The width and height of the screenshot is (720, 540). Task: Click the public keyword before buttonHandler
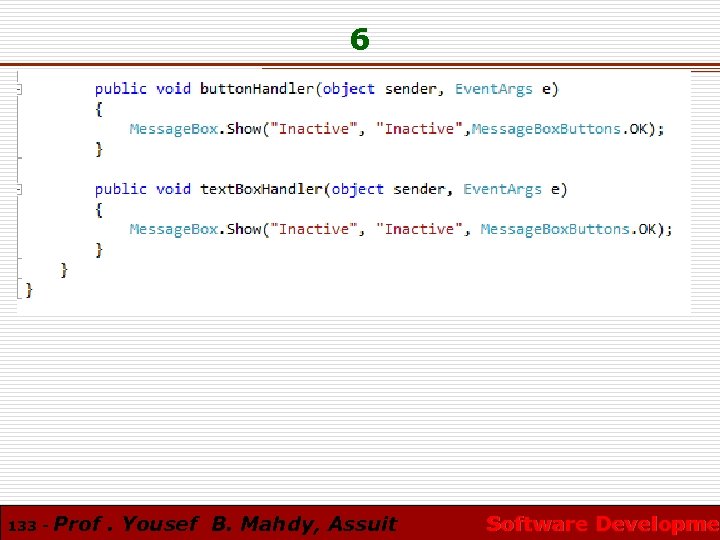coord(121,89)
